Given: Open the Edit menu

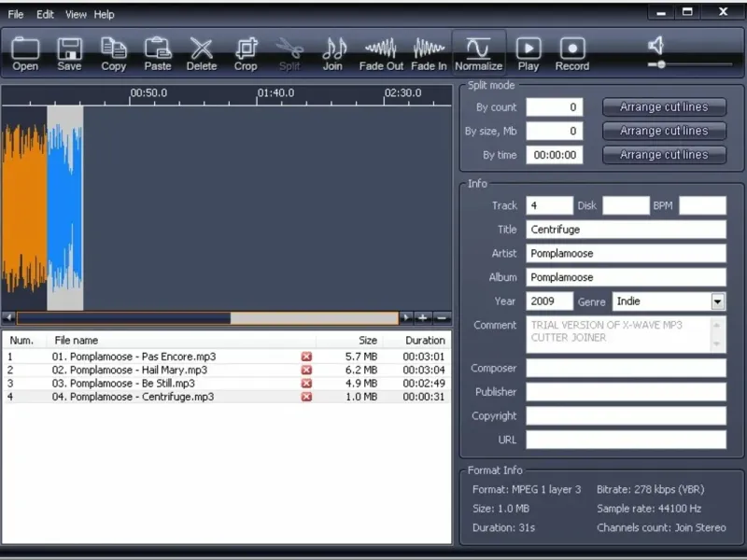Looking at the screenshot, I should click(45, 14).
